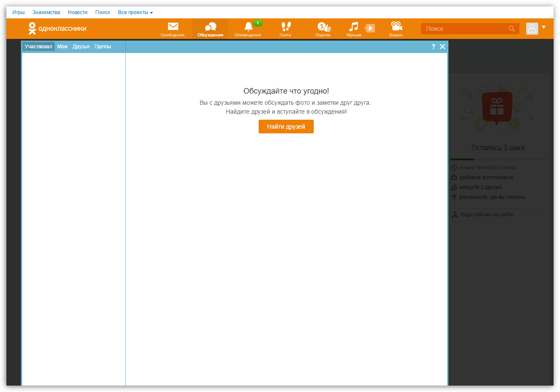Select the Мои tab
The image size is (560, 392).
(x=62, y=47)
